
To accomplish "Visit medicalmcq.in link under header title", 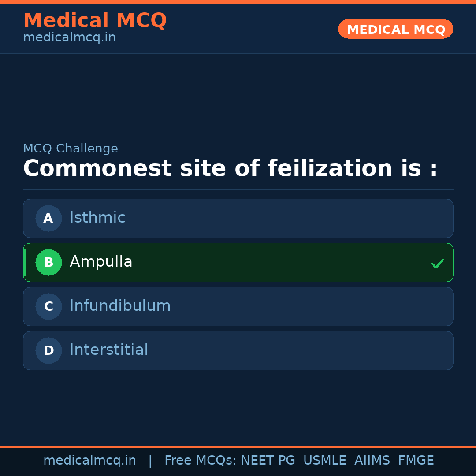I will coord(69,37).
